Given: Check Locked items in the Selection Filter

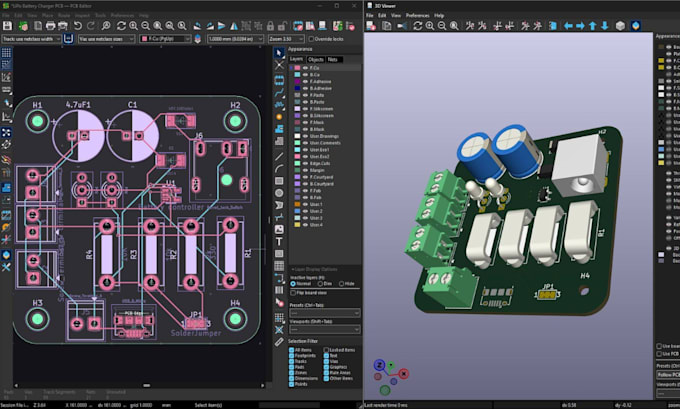Looking at the screenshot, I should point(326,350).
